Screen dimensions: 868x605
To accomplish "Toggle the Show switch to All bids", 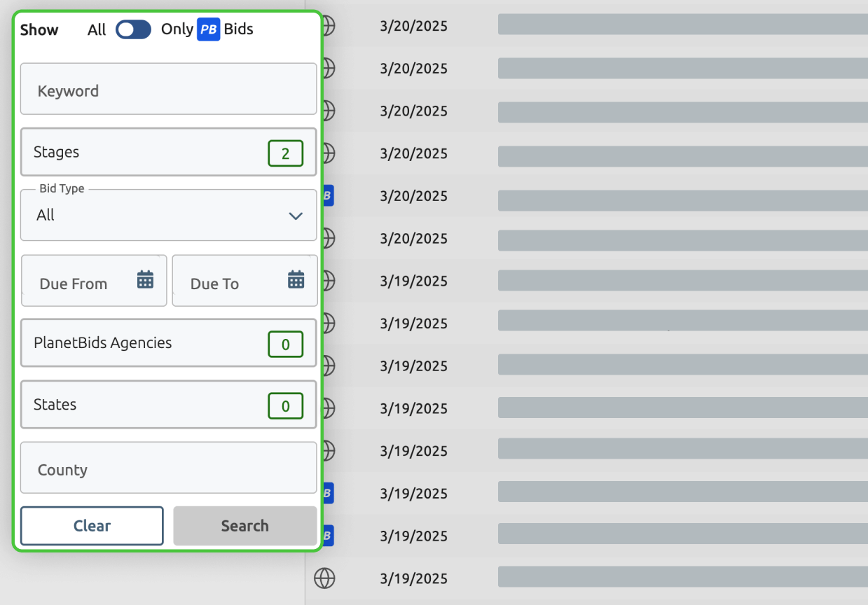I will [x=133, y=29].
